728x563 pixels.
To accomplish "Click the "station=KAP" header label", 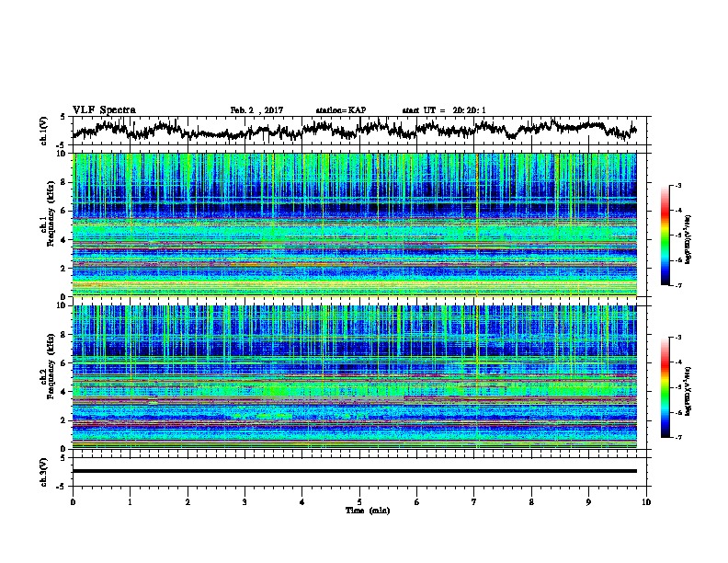I will tap(341, 110).
